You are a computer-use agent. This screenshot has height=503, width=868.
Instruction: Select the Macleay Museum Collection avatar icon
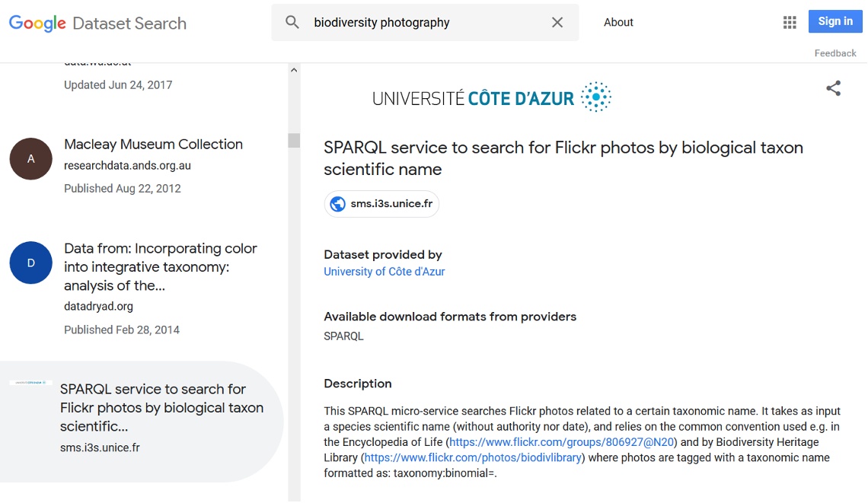point(30,158)
